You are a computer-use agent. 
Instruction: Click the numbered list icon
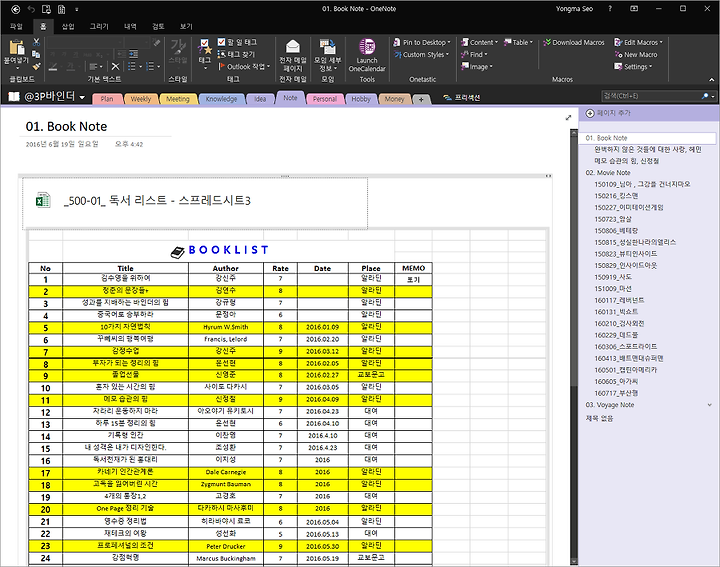pos(150,67)
